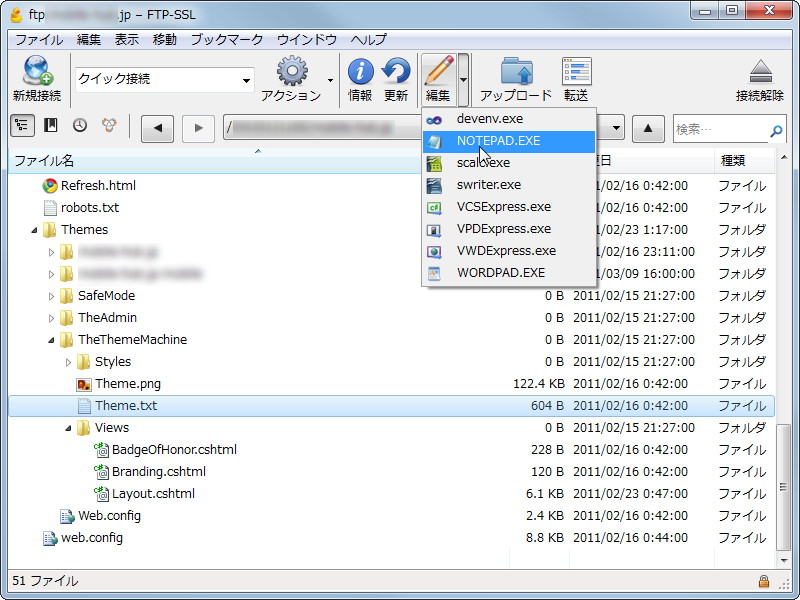
Task: Choose VWDExpress.exe from editor list
Action: [509, 251]
